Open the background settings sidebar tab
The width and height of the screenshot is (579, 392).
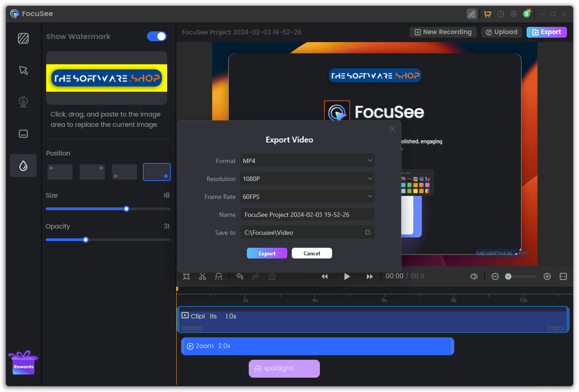point(23,38)
